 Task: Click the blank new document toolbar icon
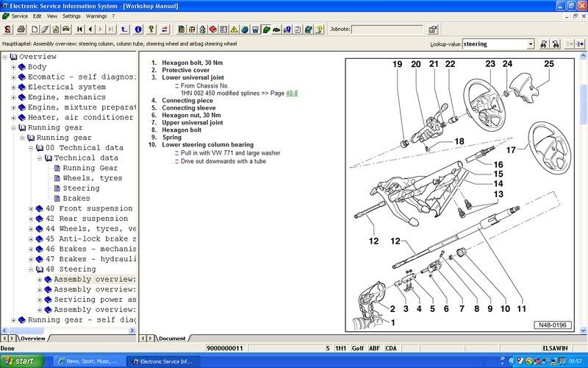(35, 29)
